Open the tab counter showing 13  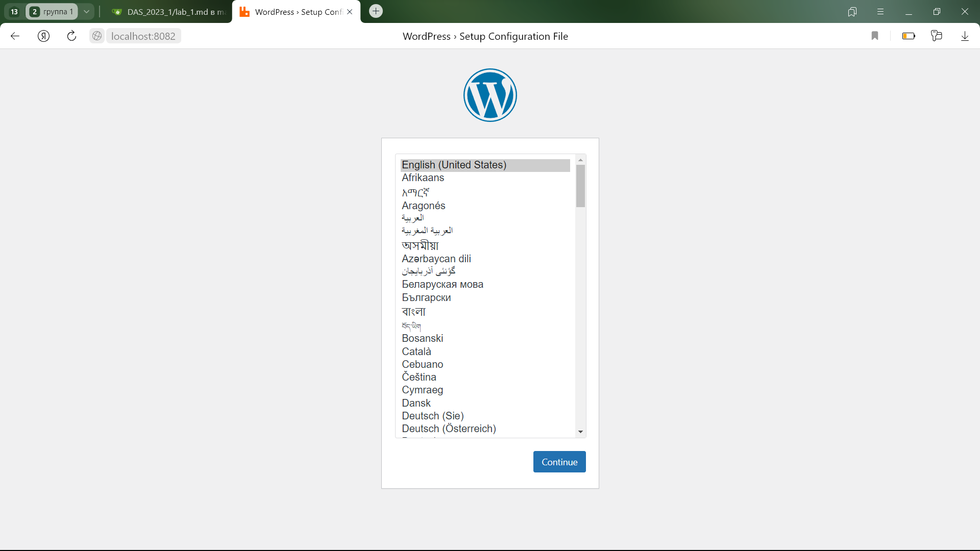point(14,12)
